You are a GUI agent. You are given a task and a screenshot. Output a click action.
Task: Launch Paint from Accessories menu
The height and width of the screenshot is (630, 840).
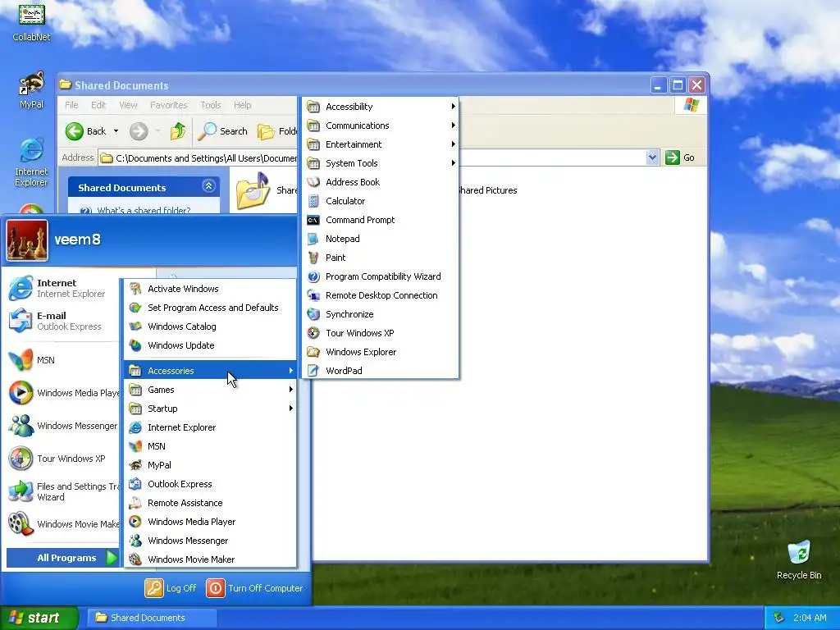pyautogui.click(x=381, y=258)
